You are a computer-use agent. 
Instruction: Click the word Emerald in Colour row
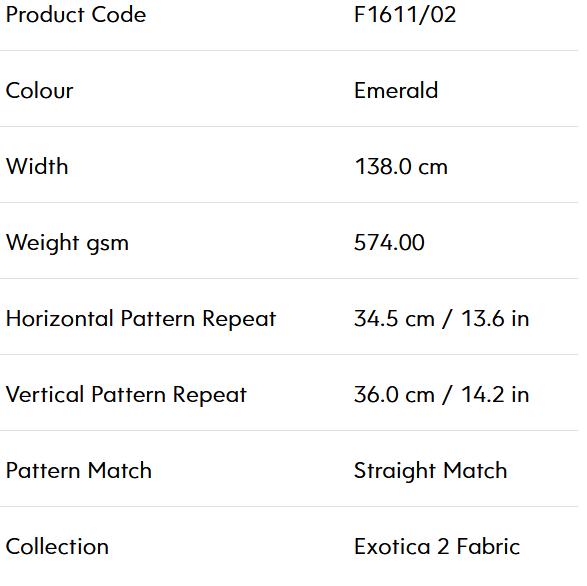click(x=396, y=91)
